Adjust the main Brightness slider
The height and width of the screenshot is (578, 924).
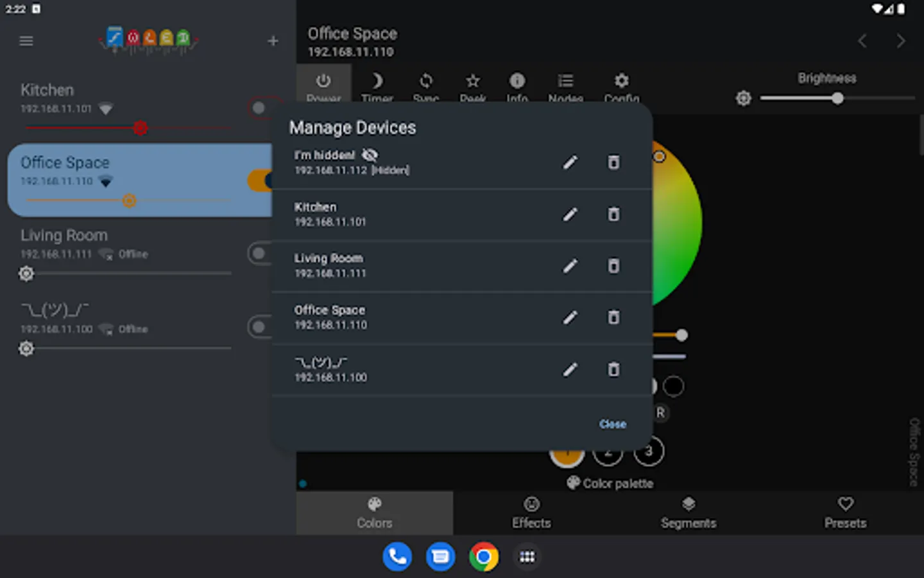tap(837, 98)
